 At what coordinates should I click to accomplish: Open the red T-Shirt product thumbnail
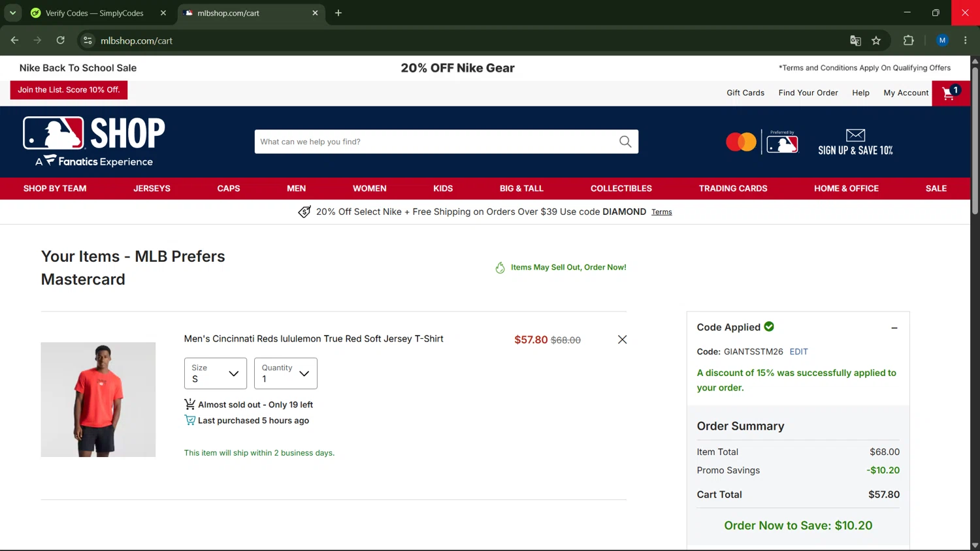coord(98,400)
